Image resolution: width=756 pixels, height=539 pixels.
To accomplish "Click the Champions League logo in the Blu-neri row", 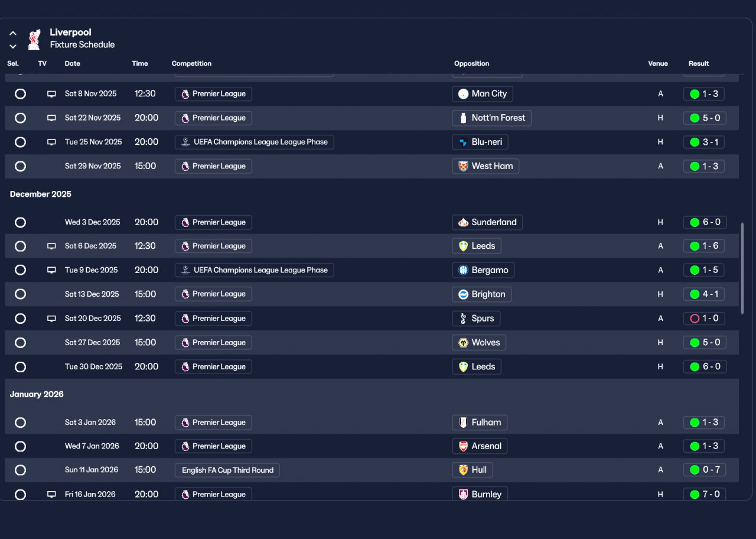I will pyautogui.click(x=185, y=142).
